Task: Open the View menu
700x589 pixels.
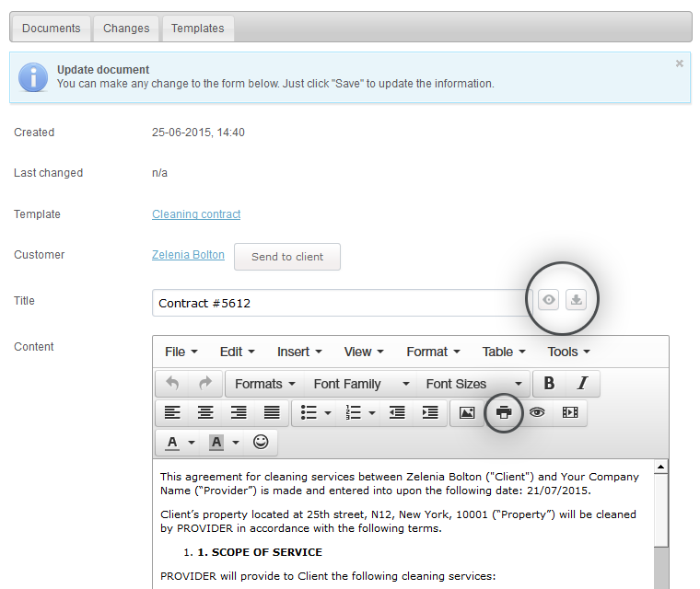Action: coord(364,352)
